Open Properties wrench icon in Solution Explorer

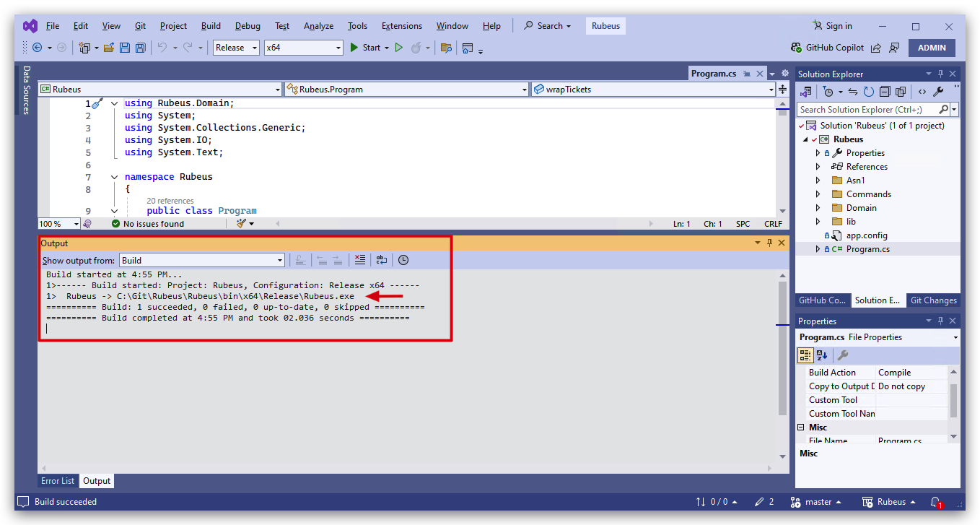tap(938, 92)
